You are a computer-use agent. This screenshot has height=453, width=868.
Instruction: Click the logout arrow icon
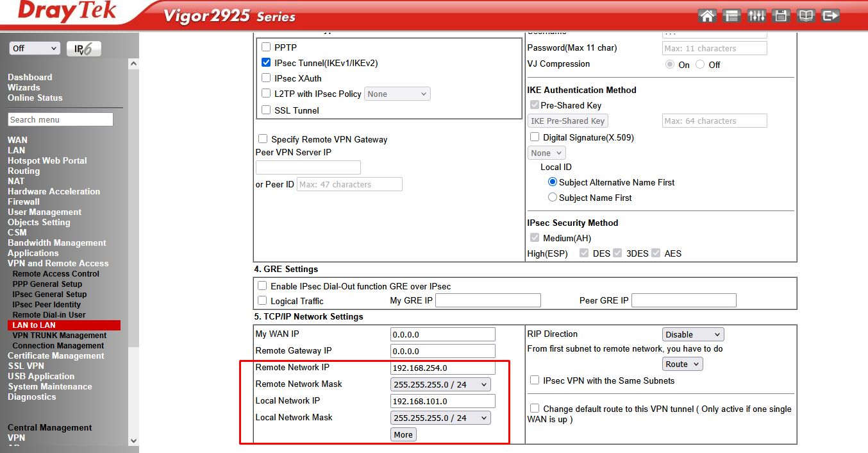tap(830, 16)
